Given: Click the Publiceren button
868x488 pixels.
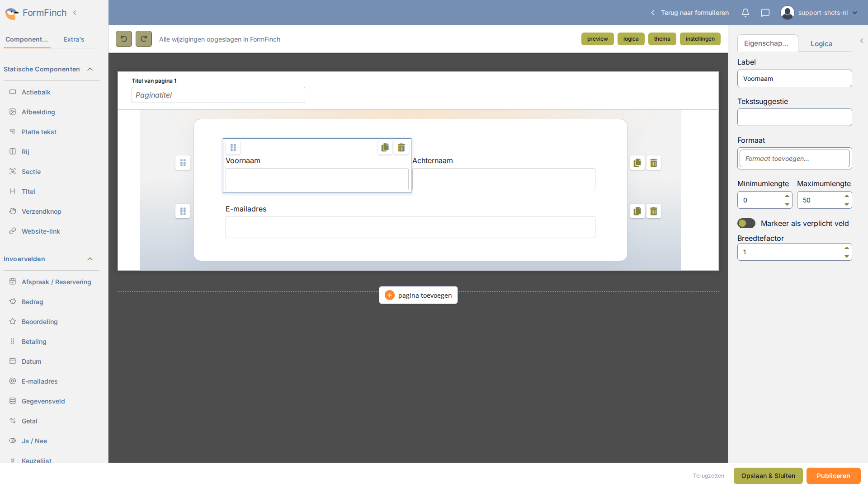Looking at the screenshot, I should tap(833, 476).
